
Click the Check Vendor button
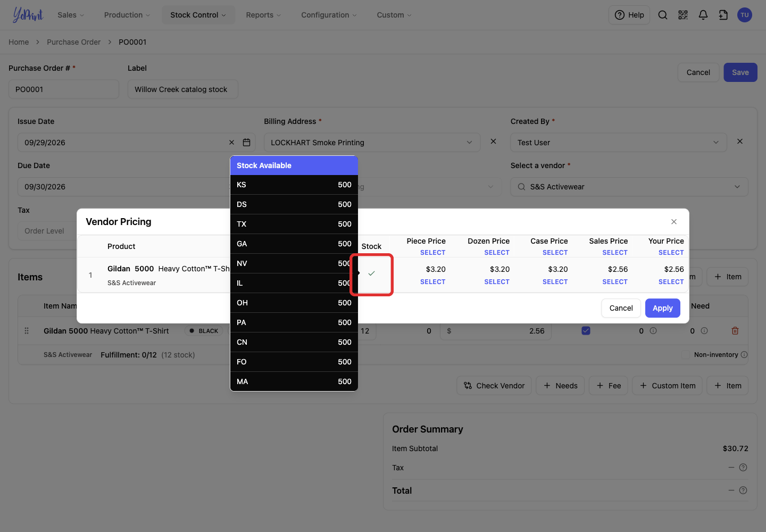pos(494,386)
